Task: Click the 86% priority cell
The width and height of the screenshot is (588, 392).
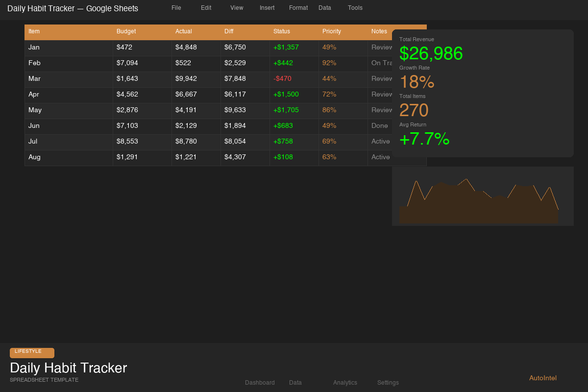Action: tap(343, 111)
